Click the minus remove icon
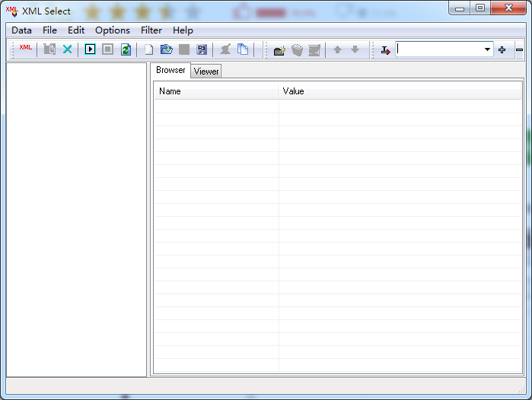Screen dimensions: 532x400 pos(519,50)
